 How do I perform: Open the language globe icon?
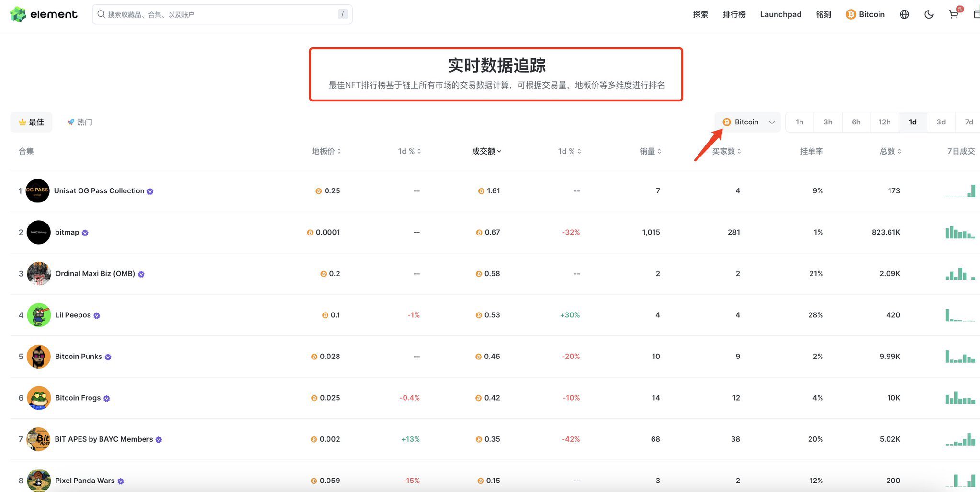pyautogui.click(x=904, y=14)
